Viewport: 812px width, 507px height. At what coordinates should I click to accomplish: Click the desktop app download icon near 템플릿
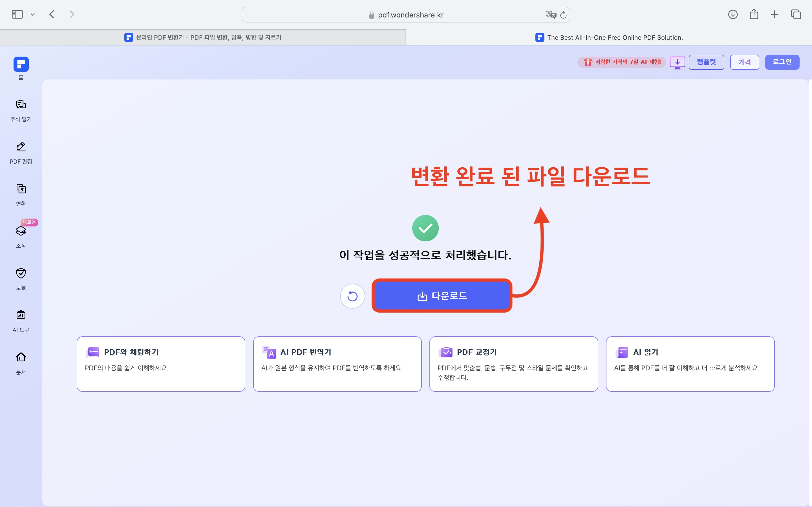point(677,62)
